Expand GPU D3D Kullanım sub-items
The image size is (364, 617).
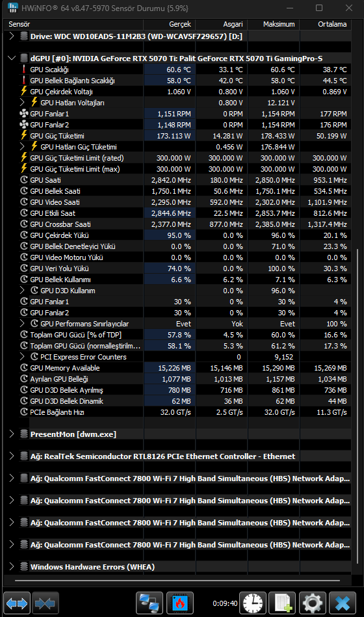(x=22, y=291)
